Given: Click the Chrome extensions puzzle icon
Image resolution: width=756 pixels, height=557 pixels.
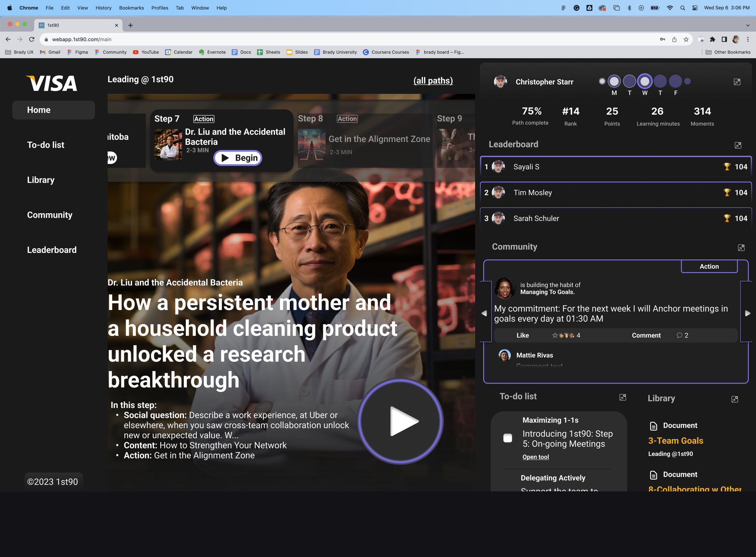Looking at the screenshot, I should click(712, 39).
